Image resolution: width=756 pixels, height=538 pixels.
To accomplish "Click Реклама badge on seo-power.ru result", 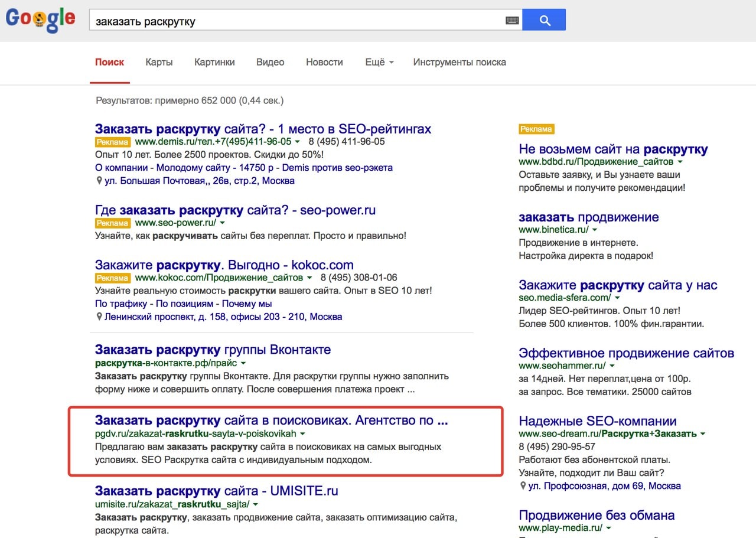I will point(112,223).
